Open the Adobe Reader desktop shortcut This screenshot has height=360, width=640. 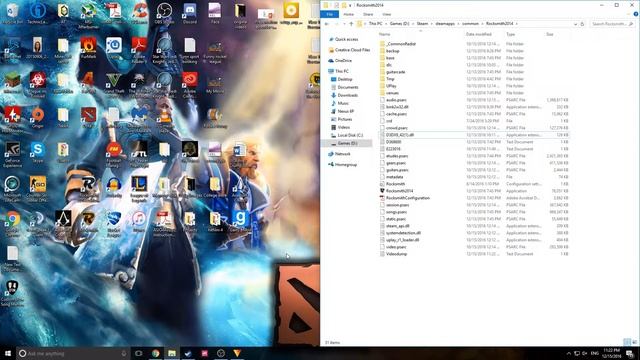139,49
